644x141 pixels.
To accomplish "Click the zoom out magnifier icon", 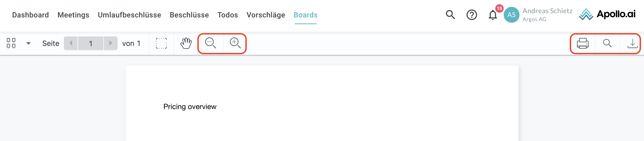I will [x=210, y=43].
